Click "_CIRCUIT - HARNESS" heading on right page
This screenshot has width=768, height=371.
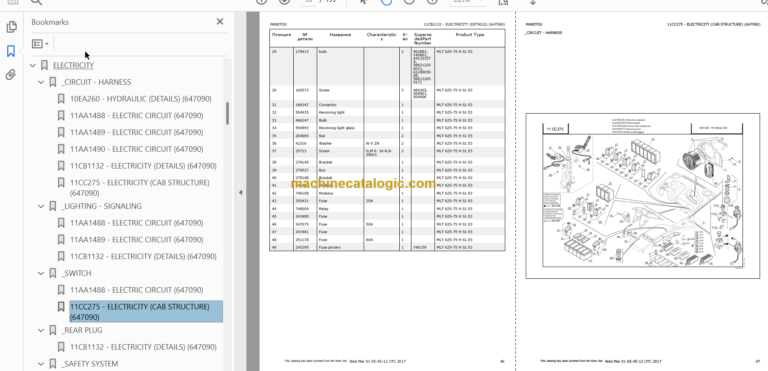coord(543,33)
